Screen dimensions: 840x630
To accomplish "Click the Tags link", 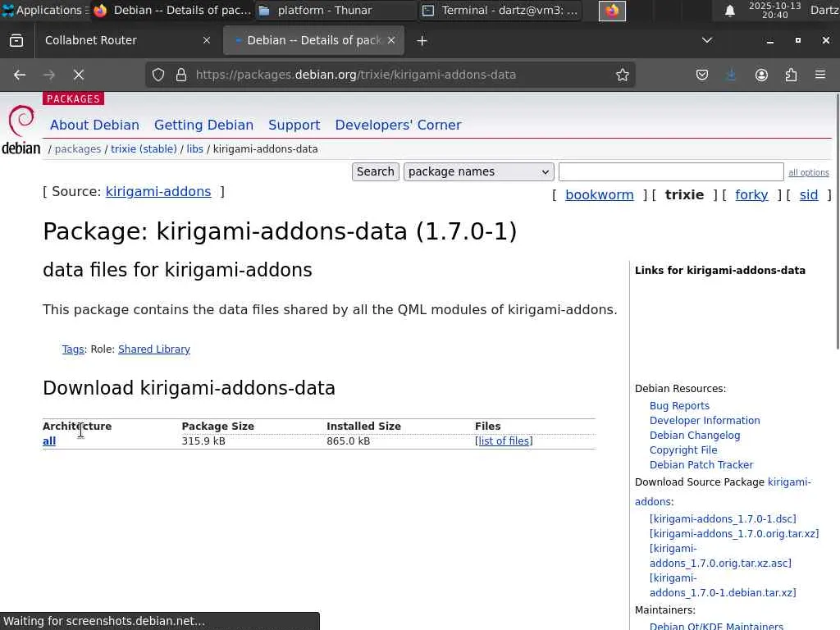I will click(73, 349).
